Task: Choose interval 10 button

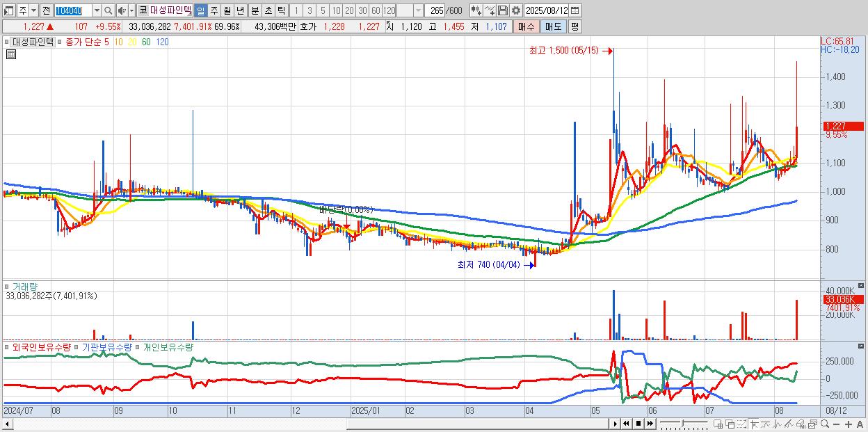Action: (336, 10)
